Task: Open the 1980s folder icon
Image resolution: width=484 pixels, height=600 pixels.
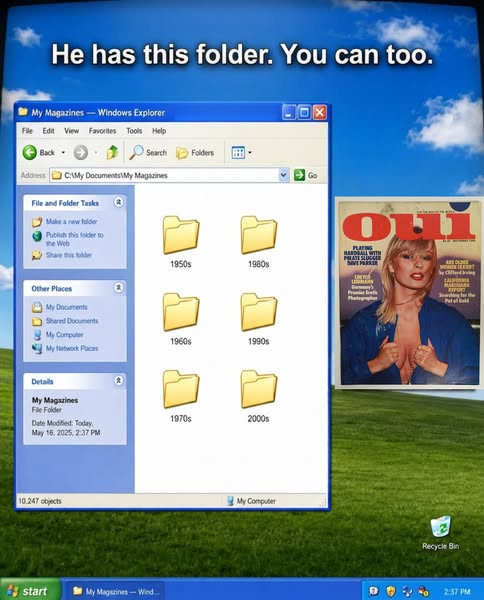Action: (x=259, y=235)
